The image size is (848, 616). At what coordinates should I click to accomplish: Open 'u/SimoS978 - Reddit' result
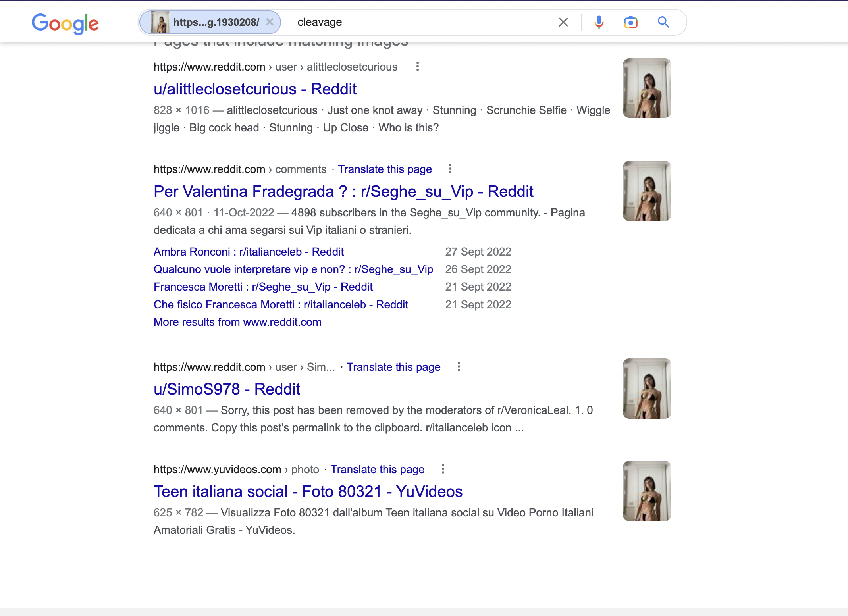[x=227, y=389]
